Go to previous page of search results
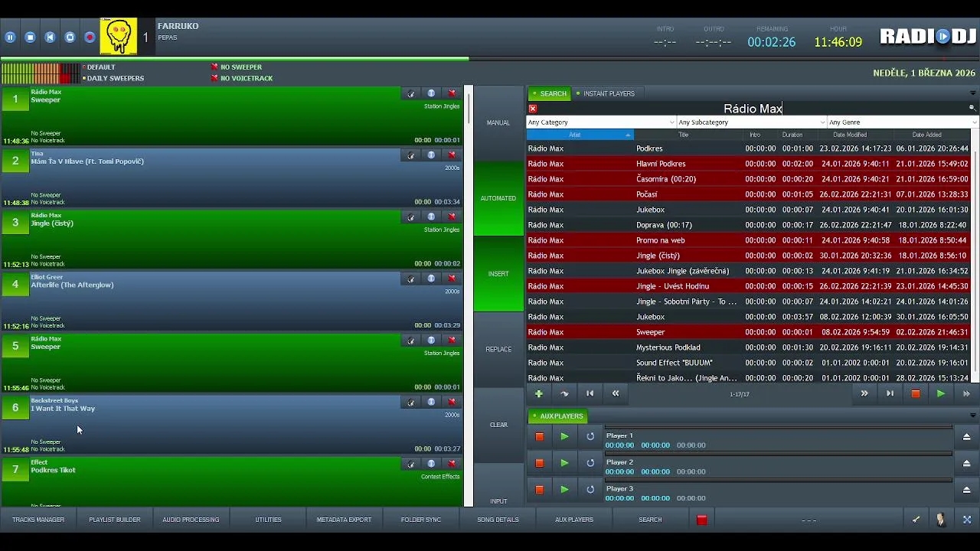Viewport: 980px width, 551px height. (616, 393)
